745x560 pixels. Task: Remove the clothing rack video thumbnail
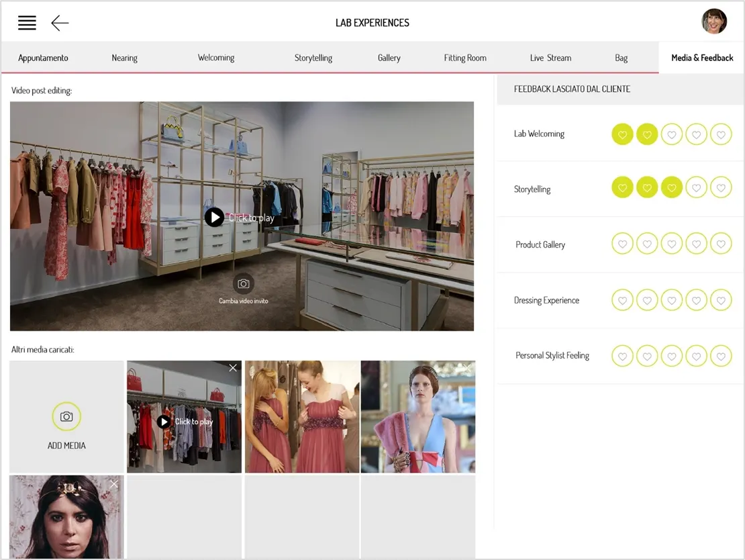(233, 368)
